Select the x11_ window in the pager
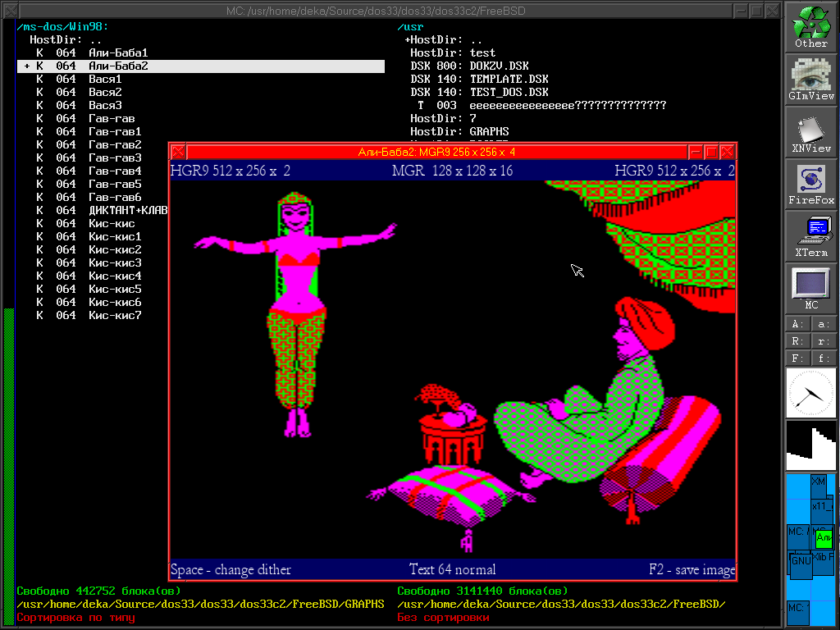This screenshot has height=630, width=840. coord(822,512)
